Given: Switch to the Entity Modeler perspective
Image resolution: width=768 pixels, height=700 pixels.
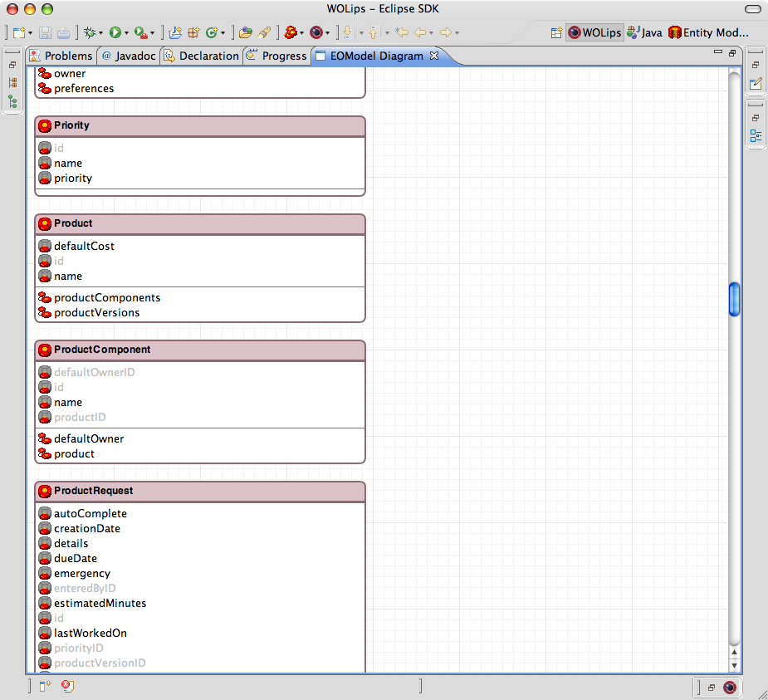Looking at the screenshot, I should click(709, 33).
